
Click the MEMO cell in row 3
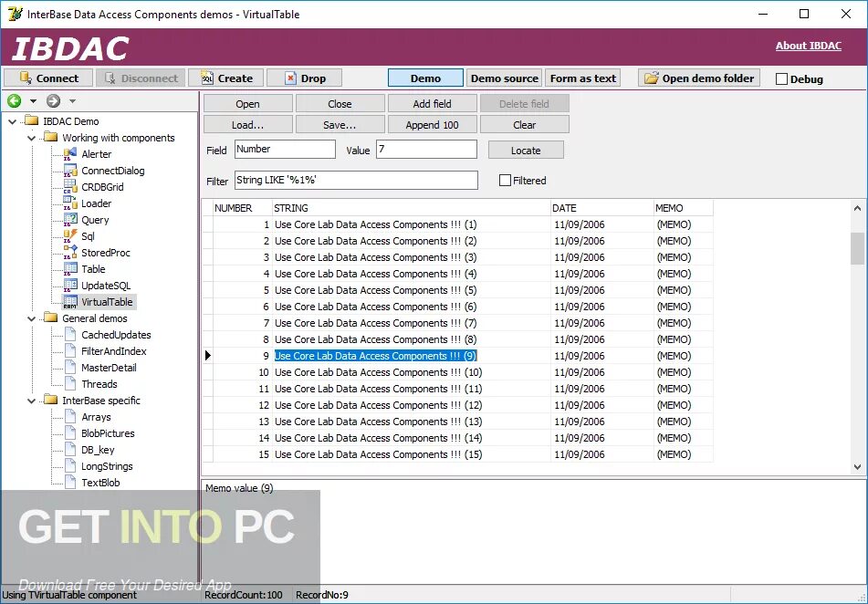tap(683, 257)
